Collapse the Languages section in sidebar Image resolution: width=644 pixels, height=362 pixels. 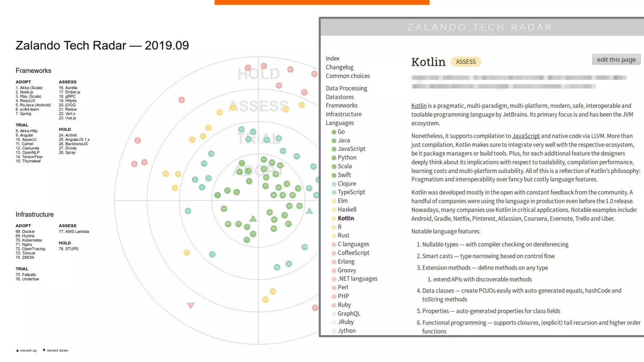[340, 123]
